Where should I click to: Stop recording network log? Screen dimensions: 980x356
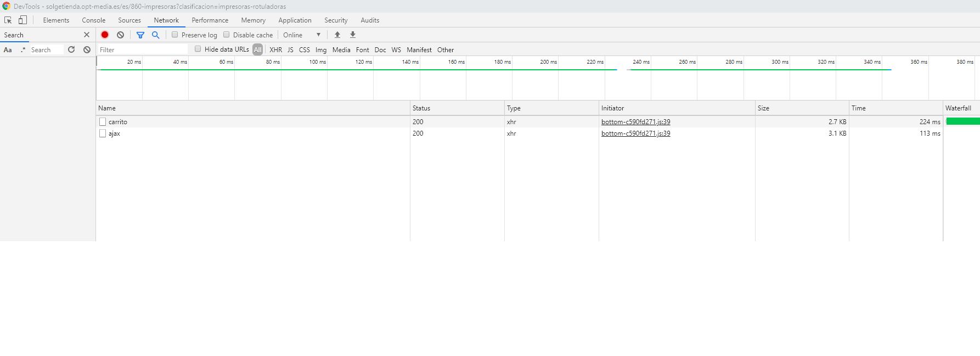pyautogui.click(x=105, y=35)
